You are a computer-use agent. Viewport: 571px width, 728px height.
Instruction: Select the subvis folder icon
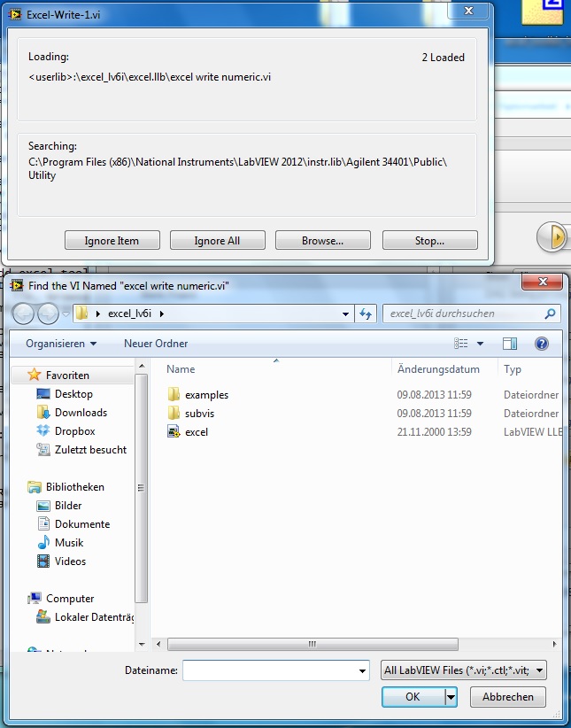pos(174,414)
